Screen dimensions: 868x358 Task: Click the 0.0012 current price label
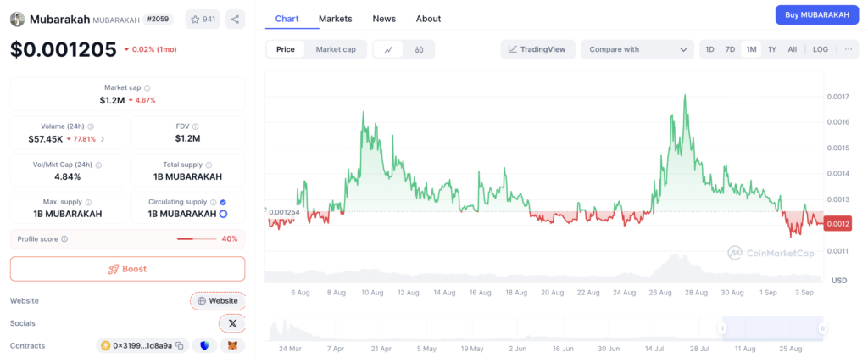tap(837, 225)
